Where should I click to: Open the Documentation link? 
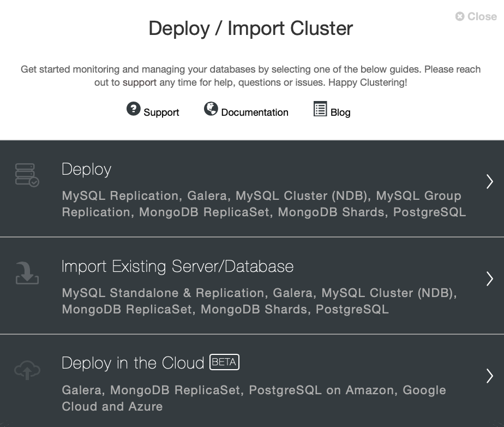[x=255, y=112]
